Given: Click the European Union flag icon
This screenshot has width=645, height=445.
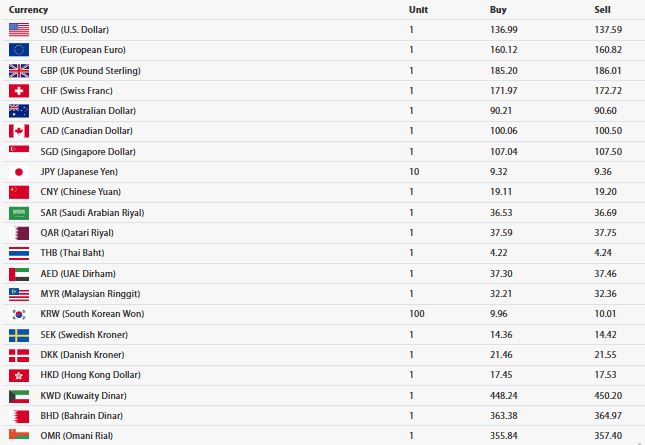Looking at the screenshot, I should click(x=19, y=49).
